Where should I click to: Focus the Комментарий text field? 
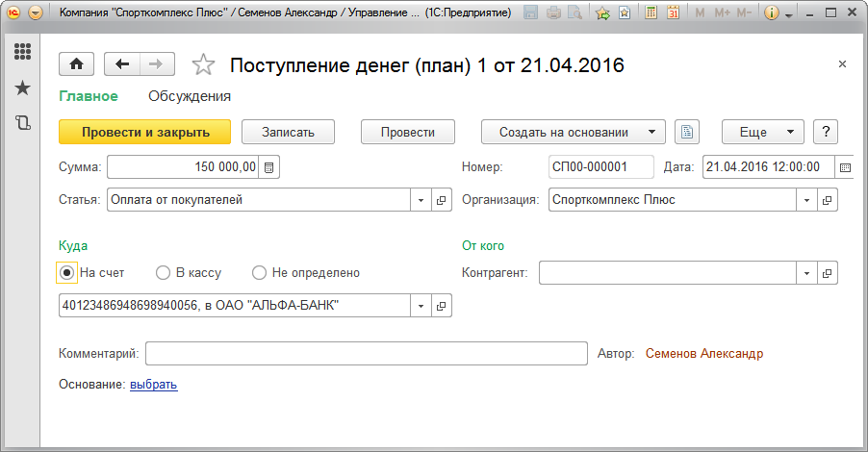(367, 354)
